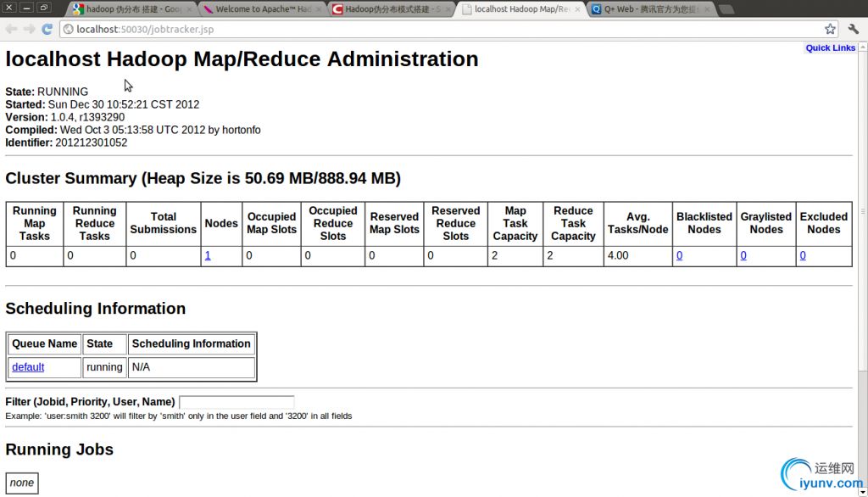Viewport: 868px width, 497px height.
Task: Switch to the Welcome to Apache Hadoop tab
Action: (x=261, y=9)
